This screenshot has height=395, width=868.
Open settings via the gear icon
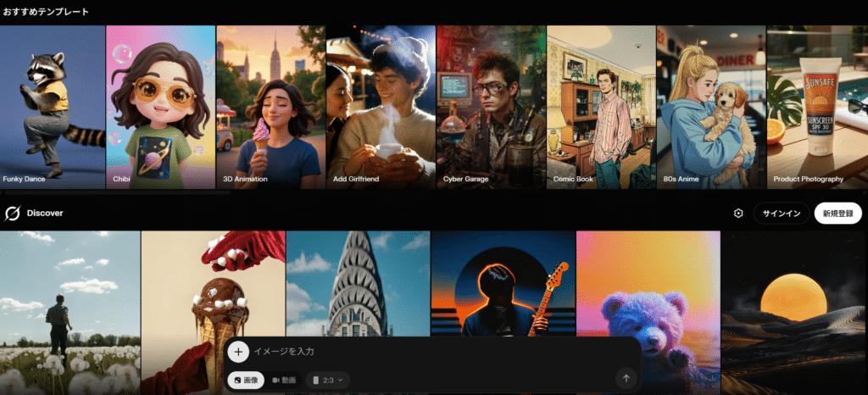coord(738,213)
